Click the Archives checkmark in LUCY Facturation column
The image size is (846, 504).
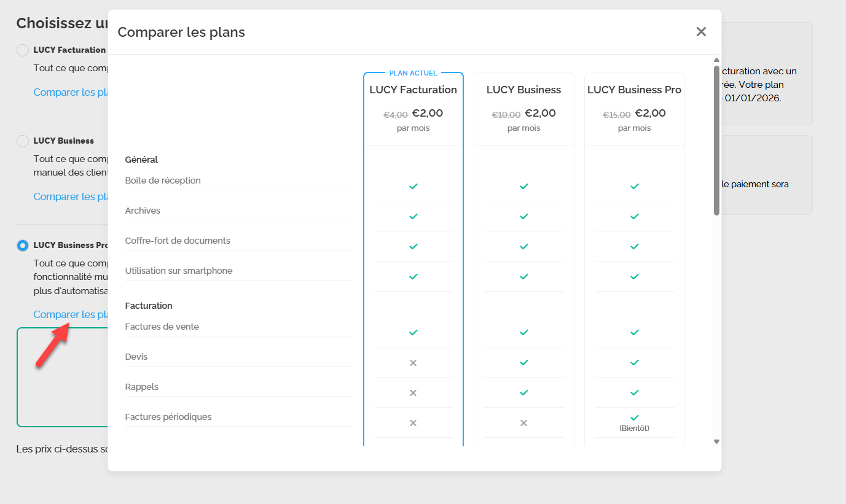[413, 216]
